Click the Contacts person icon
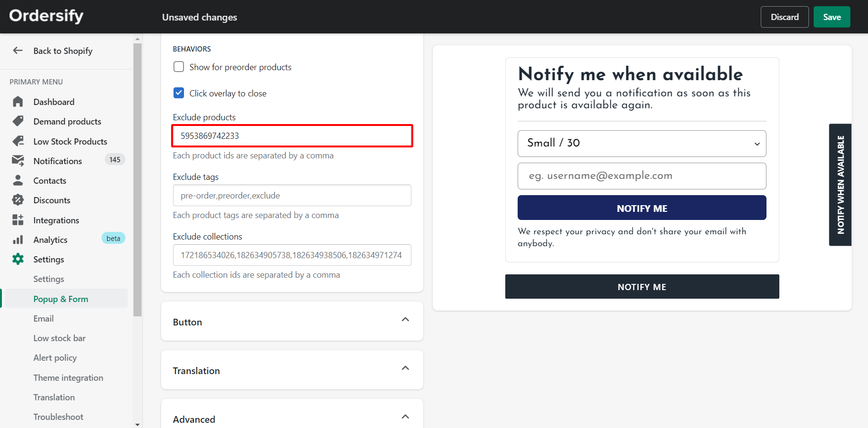868x428 pixels. [x=18, y=180]
